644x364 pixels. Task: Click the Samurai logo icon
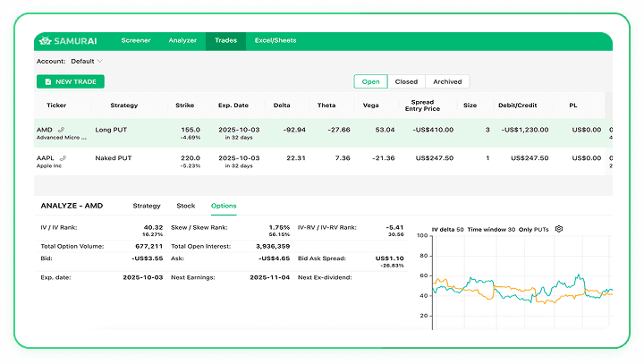pos(46,40)
